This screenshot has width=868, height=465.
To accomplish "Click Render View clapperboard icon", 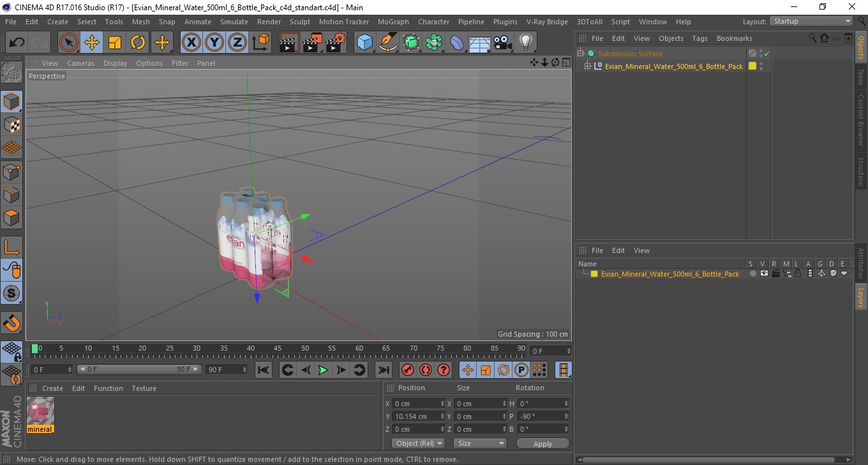I will (x=289, y=43).
